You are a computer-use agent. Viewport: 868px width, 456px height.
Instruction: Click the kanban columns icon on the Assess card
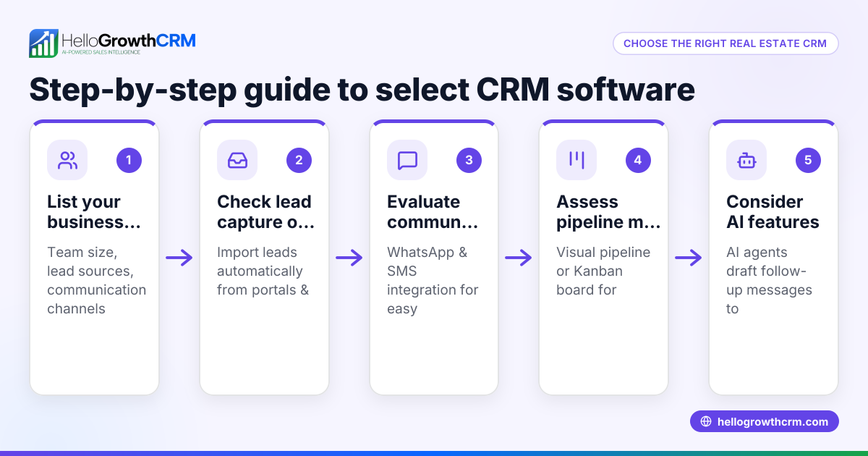[x=576, y=160]
